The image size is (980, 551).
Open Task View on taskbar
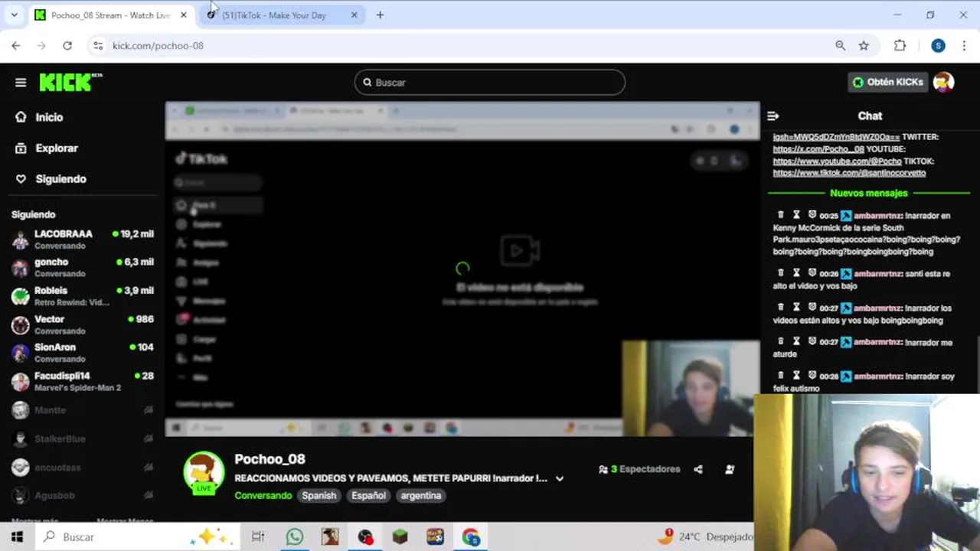click(258, 537)
